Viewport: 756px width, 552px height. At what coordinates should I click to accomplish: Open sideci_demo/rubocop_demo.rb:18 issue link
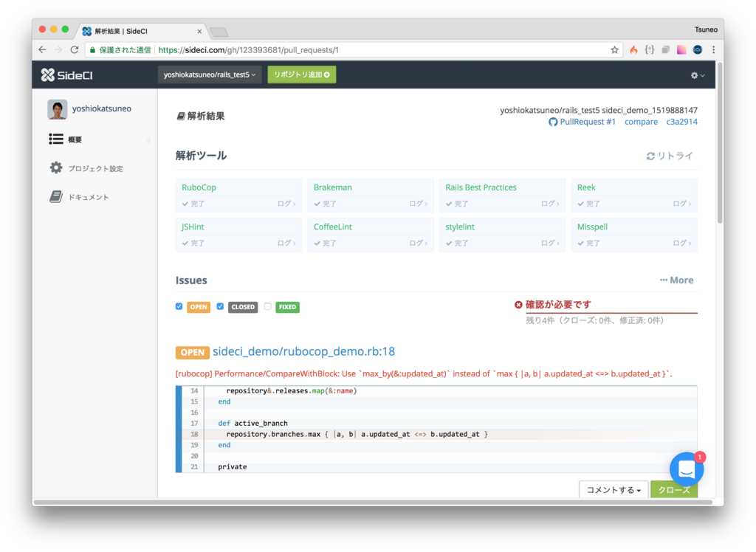click(303, 351)
